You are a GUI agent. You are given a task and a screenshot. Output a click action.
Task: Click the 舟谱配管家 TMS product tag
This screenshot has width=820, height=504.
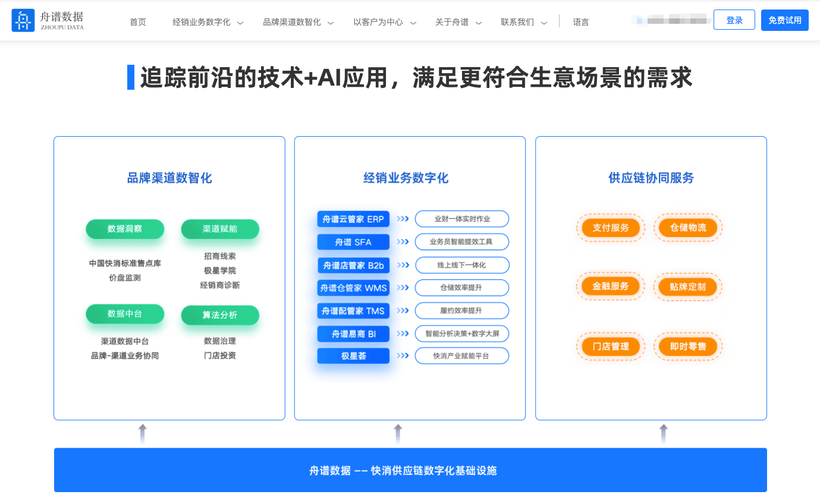(x=353, y=311)
